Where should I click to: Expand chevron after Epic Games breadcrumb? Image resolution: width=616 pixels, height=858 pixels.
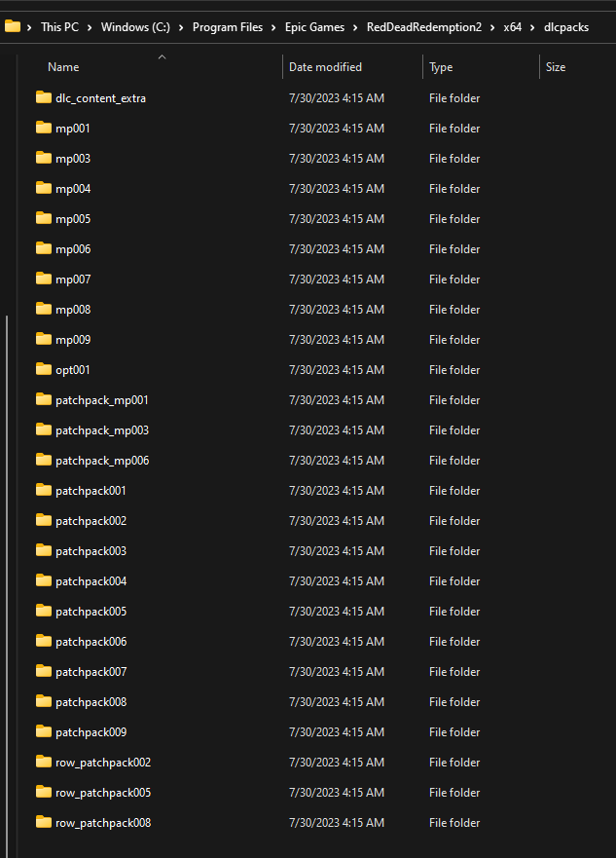click(x=355, y=27)
